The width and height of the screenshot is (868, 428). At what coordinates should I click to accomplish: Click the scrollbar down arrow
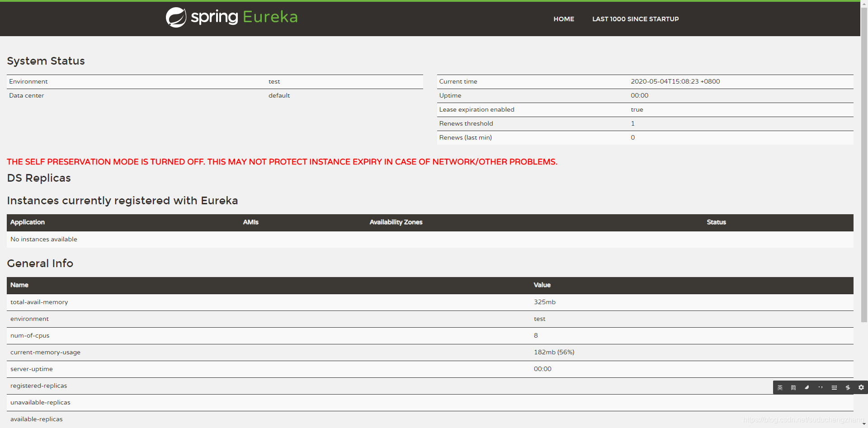coord(864,424)
